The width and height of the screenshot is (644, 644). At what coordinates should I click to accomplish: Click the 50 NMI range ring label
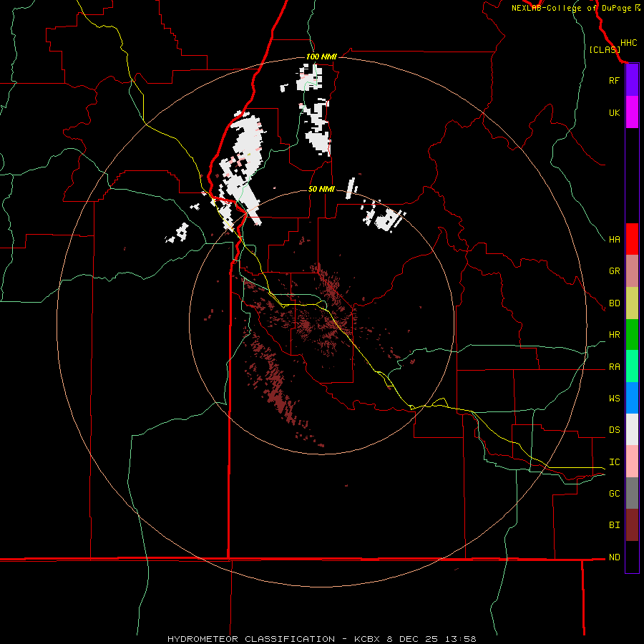point(321,189)
